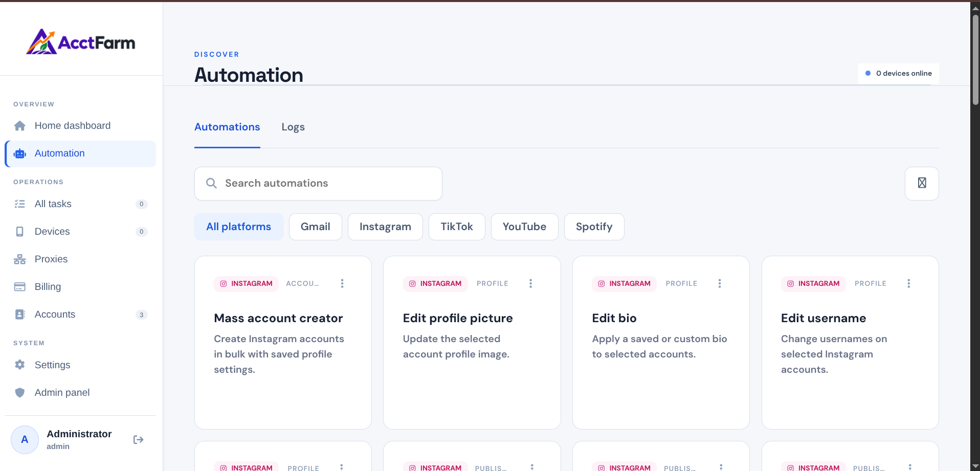
Task: Open the three-dot menu on Edit profile picture
Action: 531,283
